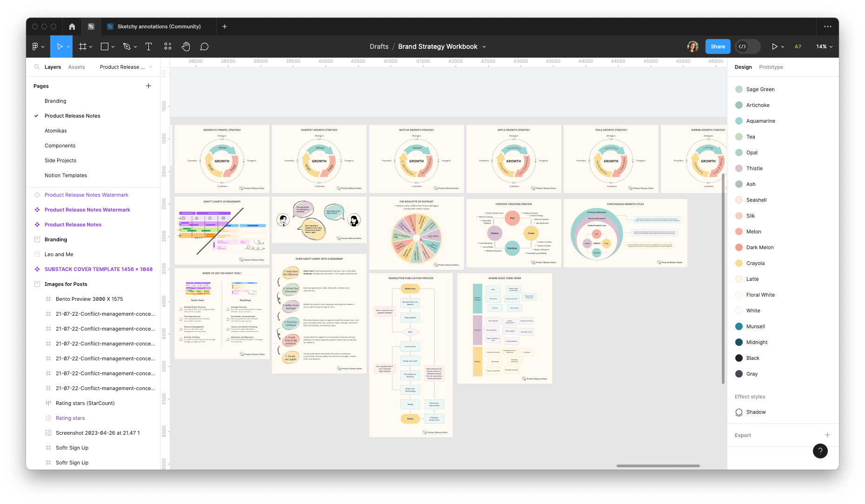865x504 pixels.
Task: Select the Screenshot 2023-04-26 image layer icon
Action: click(48, 433)
